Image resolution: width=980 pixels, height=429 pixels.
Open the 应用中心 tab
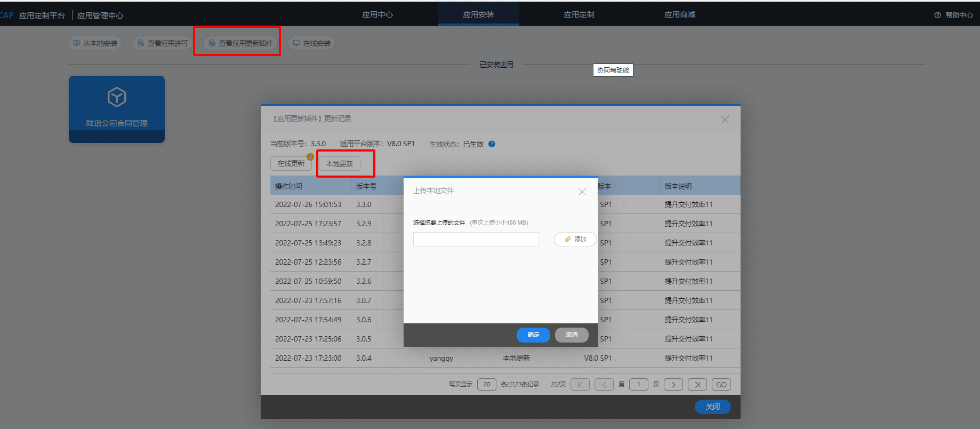coord(377,14)
